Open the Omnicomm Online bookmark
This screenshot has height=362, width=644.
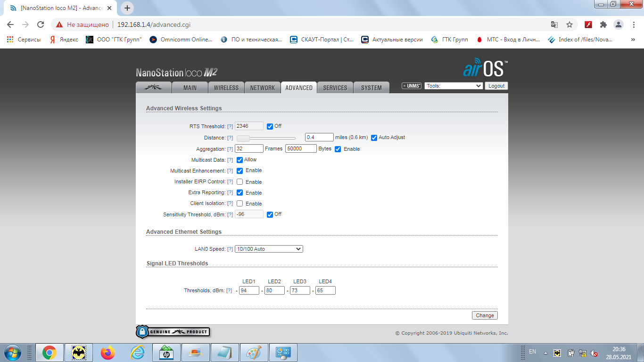click(181, 40)
